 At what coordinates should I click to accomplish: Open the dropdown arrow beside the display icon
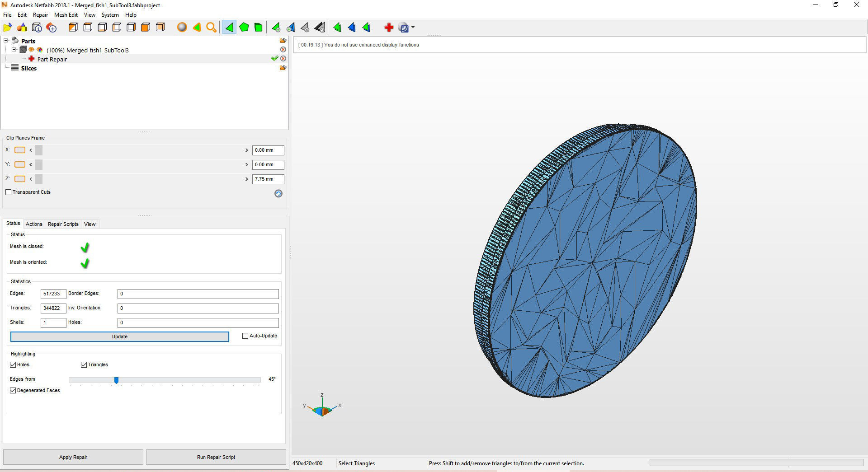click(413, 28)
